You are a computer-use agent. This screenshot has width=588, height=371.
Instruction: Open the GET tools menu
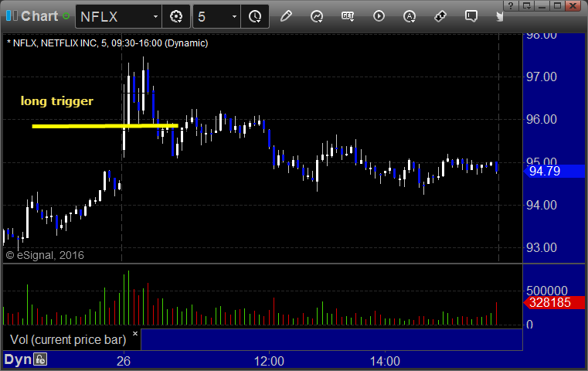click(x=348, y=16)
